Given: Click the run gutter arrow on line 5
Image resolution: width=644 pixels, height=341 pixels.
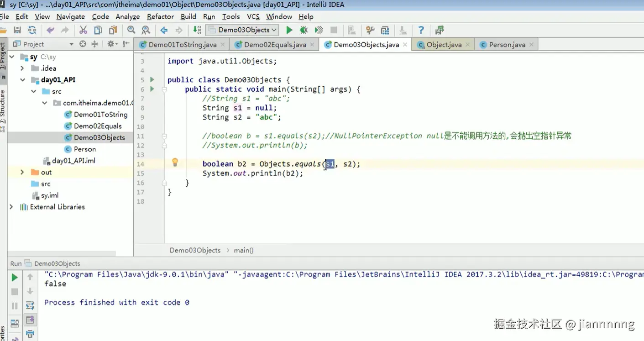Looking at the screenshot, I should coord(152,79).
